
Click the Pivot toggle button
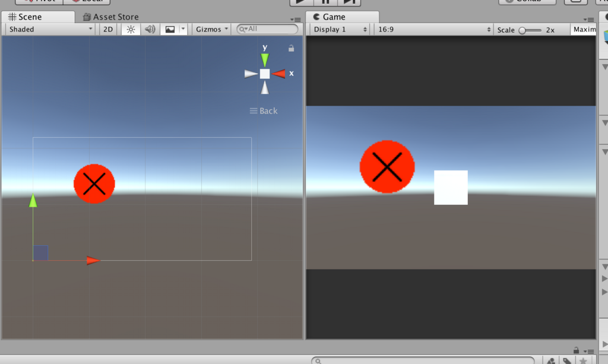click(39, 2)
